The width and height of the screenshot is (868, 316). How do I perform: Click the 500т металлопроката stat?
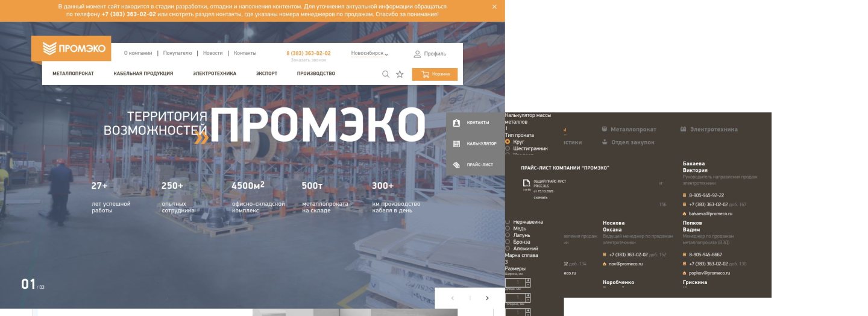[x=325, y=197]
